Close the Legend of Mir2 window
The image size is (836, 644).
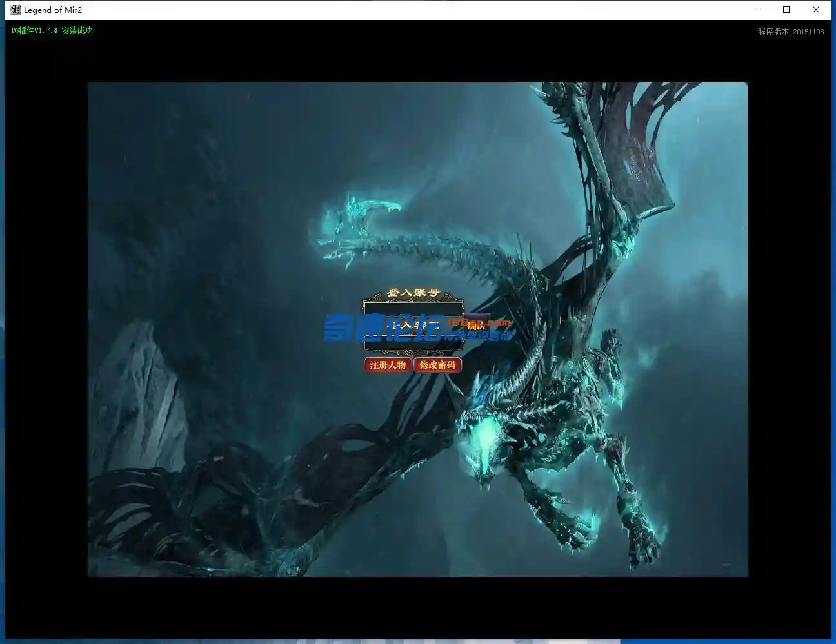coord(816,10)
